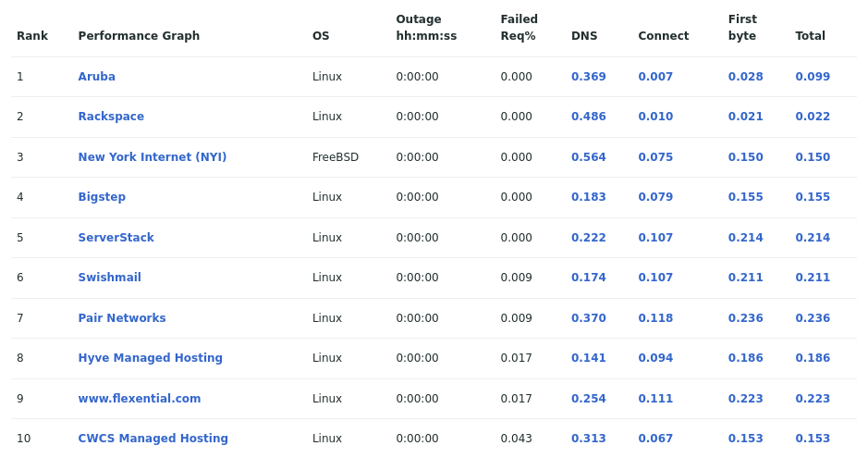Select the First byte column header
The image size is (868, 458).
(742, 27)
